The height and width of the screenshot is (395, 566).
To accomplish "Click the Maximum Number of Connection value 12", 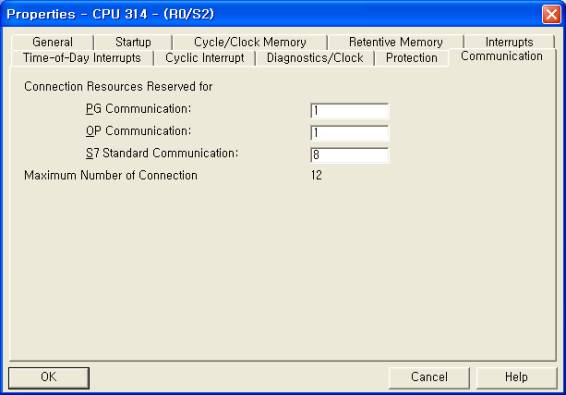I will click(x=316, y=175).
